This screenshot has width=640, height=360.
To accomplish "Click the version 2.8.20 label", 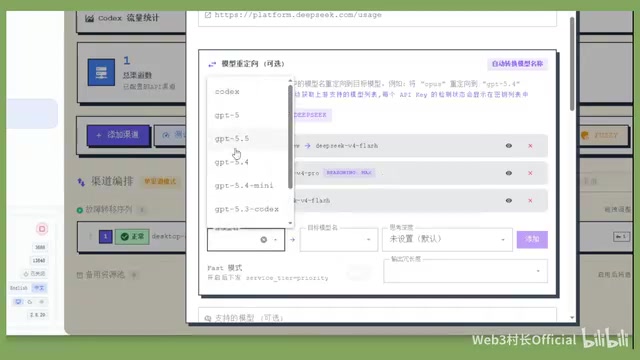I will [38, 315].
